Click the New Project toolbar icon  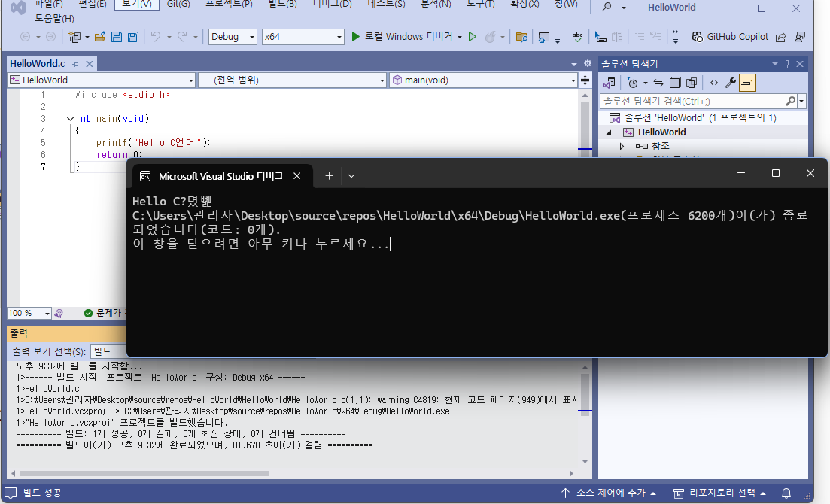point(74,37)
